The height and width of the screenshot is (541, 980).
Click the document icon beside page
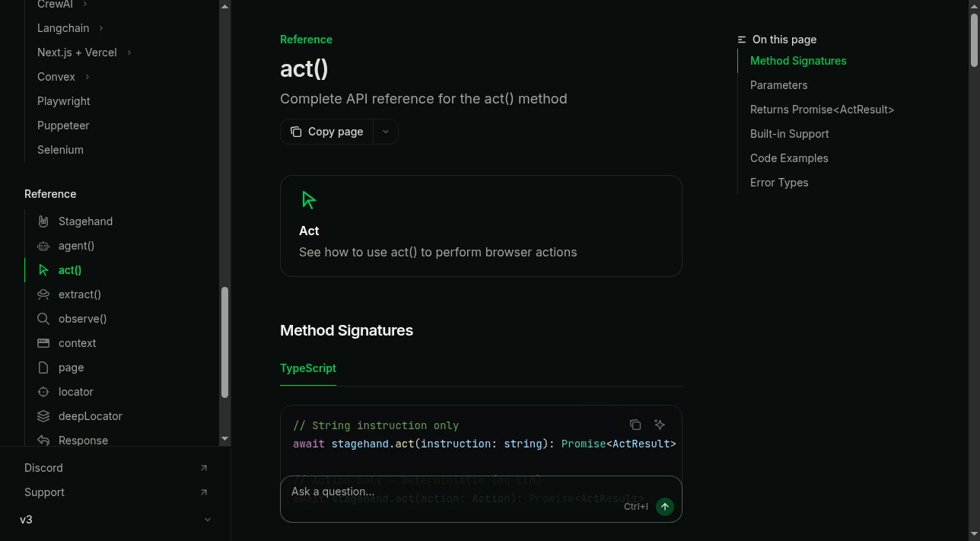coord(43,368)
